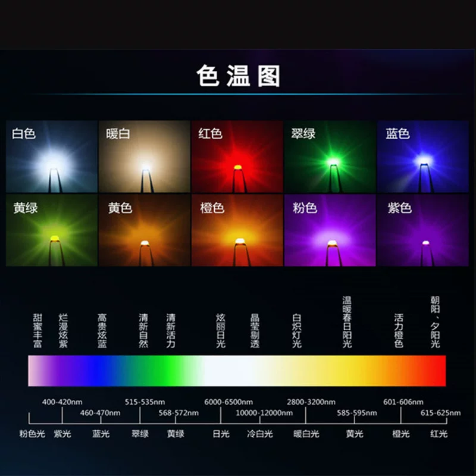
Task: Click the 红光 label below the scale
Action: [439, 434]
